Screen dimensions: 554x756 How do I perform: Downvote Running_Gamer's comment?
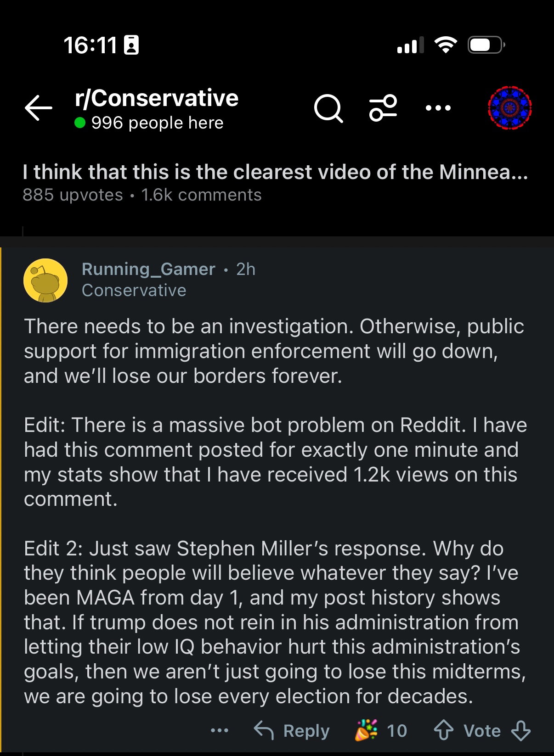point(521,730)
